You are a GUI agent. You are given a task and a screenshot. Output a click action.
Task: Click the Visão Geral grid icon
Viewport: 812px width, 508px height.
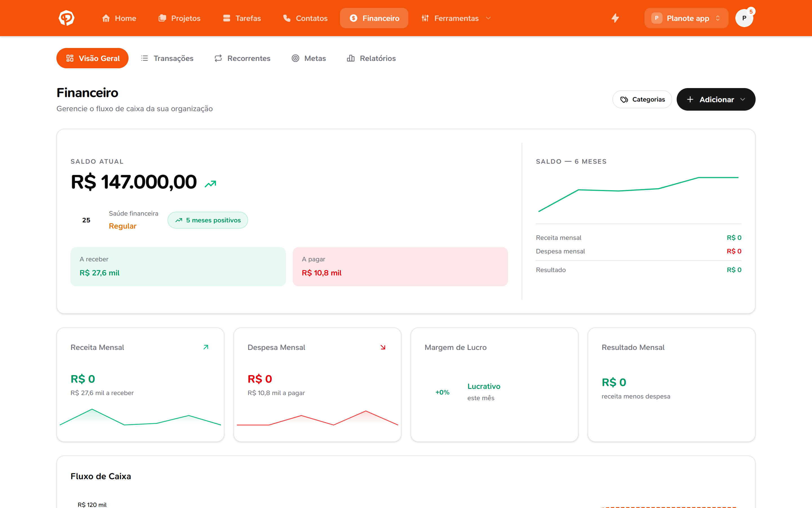coord(70,58)
